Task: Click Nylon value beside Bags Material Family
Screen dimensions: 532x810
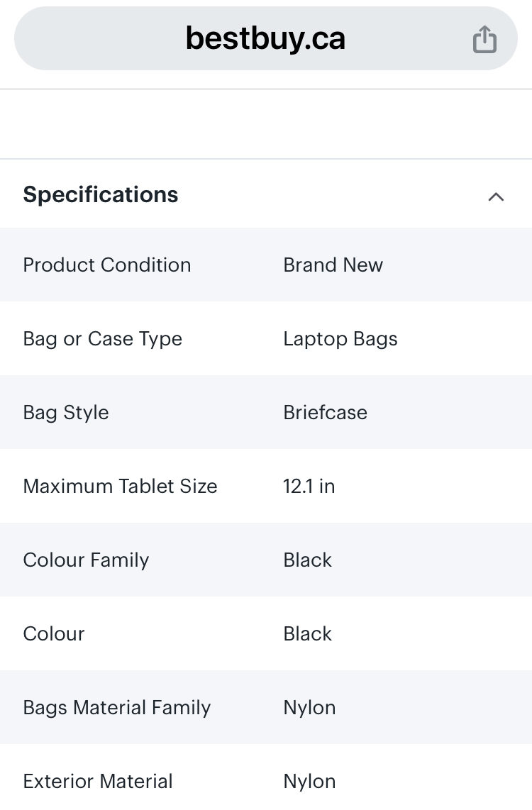Action: 309,709
